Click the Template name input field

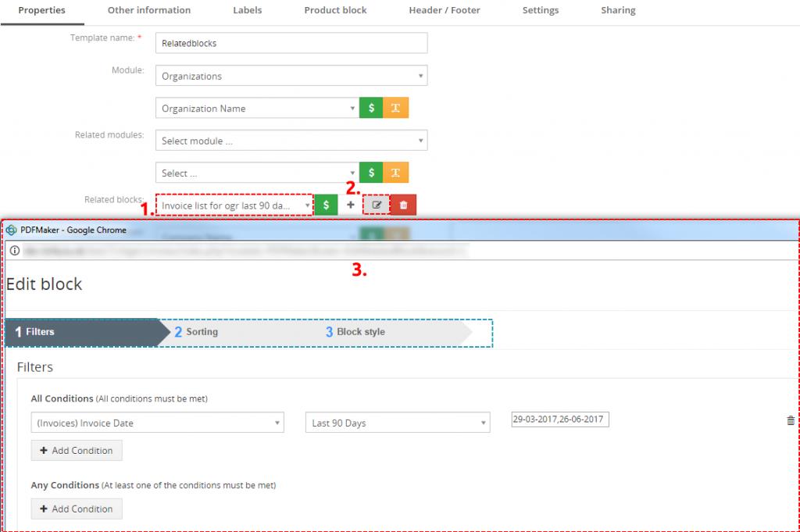(291, 43)
